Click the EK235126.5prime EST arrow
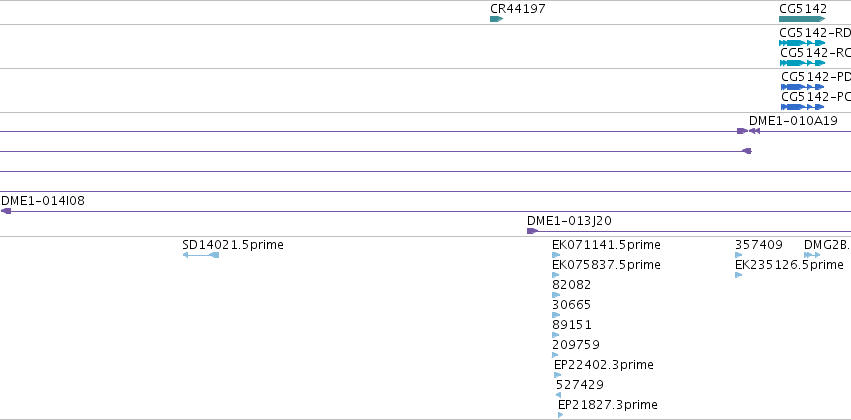851x420 pixels. point(739,275)
